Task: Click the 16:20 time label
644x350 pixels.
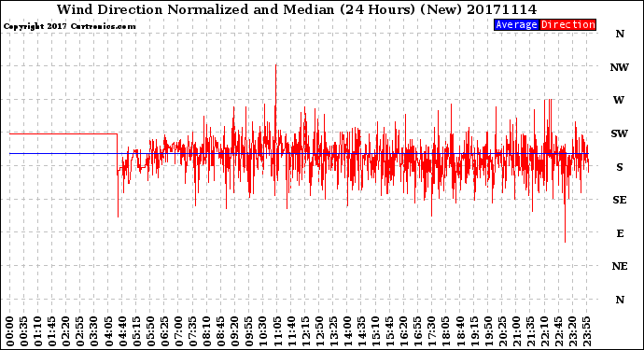Action: pos(403,331)
